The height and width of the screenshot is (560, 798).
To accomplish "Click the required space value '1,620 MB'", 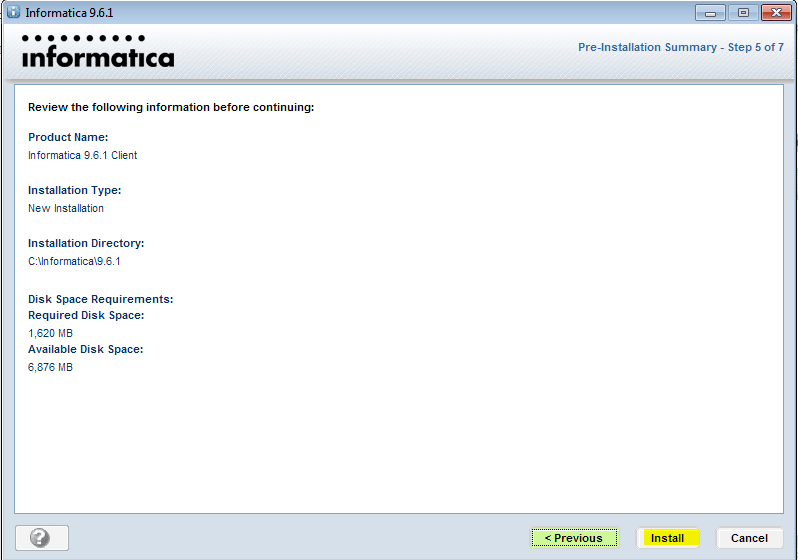I will coord(50,333).
